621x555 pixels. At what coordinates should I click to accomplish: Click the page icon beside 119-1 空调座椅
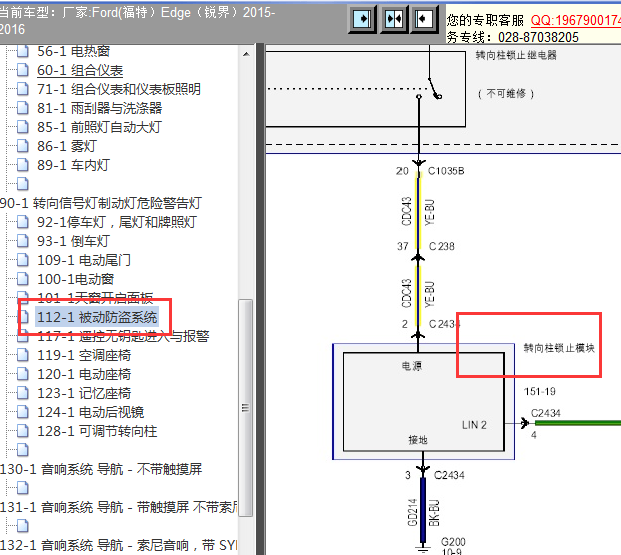coord(23,355)
